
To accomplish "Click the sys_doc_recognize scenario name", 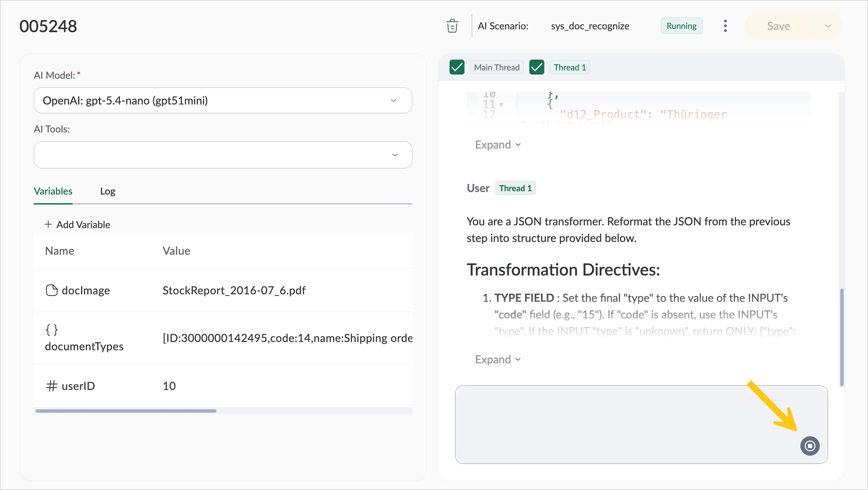I will pos(590,26).
